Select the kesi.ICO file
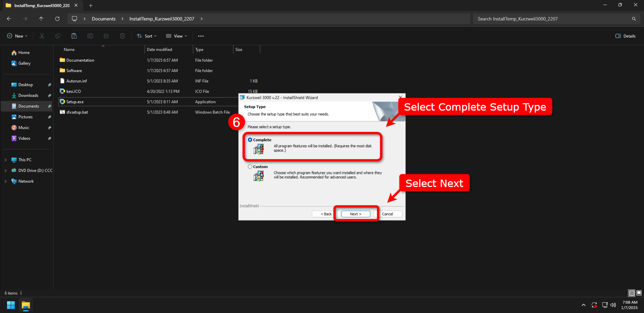The width and height of the screenshot is (644, 313). [73, 91]
